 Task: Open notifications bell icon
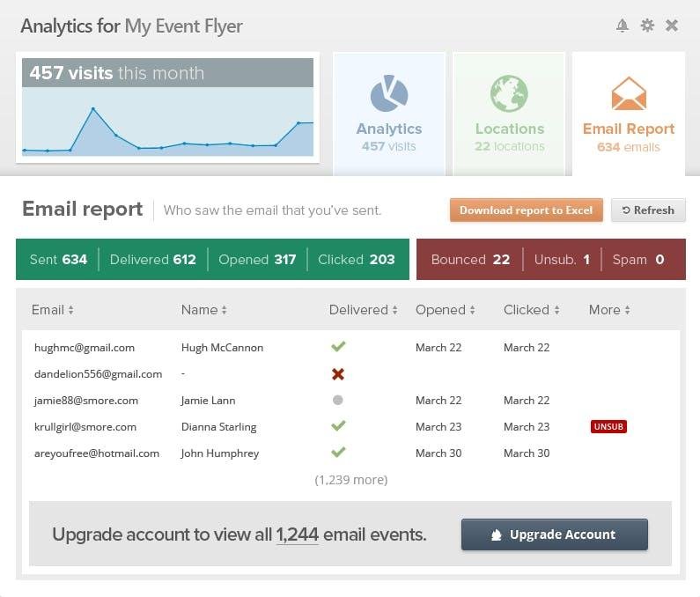[623, 26]
